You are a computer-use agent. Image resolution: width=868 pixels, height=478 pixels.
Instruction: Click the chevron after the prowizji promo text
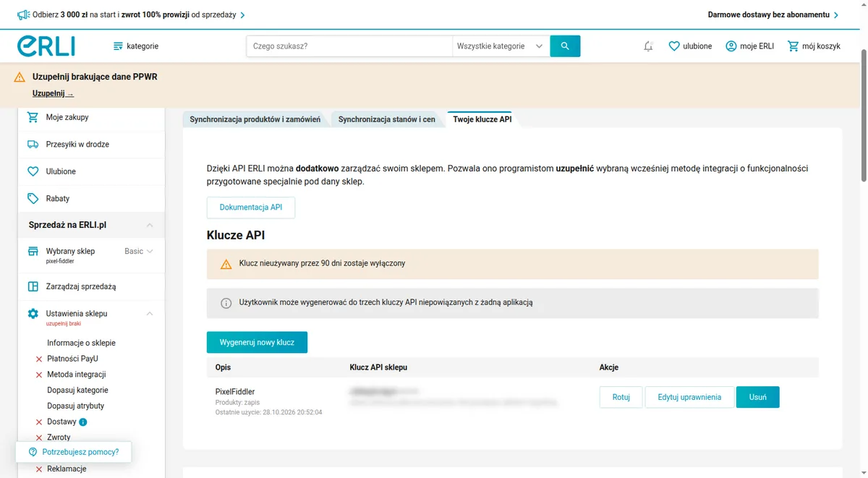click(242, 14)
